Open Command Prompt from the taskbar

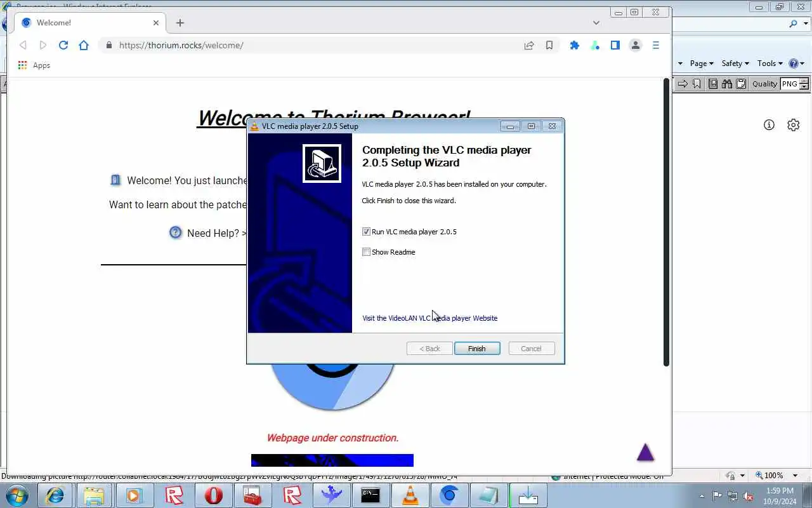coord(370,495)
